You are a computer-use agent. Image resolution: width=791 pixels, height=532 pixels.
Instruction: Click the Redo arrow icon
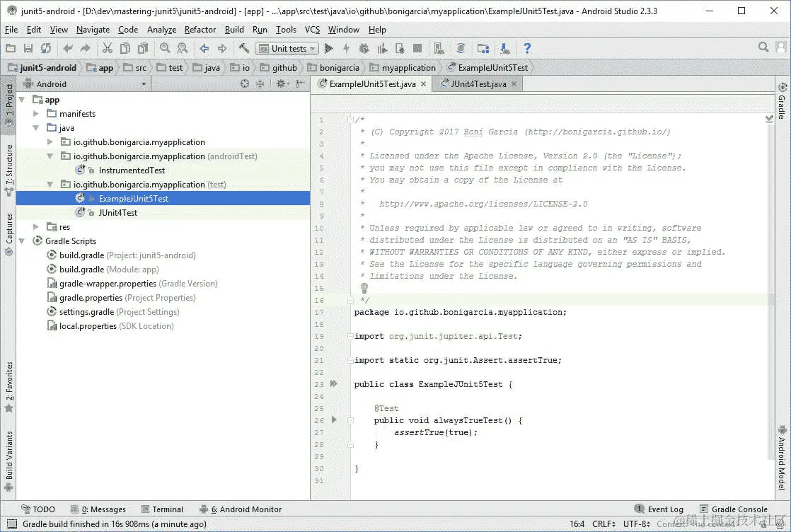[x=85, y=48]
